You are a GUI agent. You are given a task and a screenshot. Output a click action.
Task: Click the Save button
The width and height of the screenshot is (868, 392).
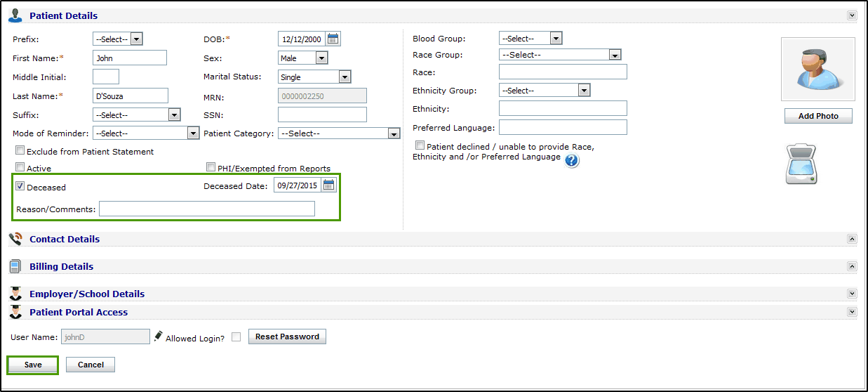(x=33, y=365)
